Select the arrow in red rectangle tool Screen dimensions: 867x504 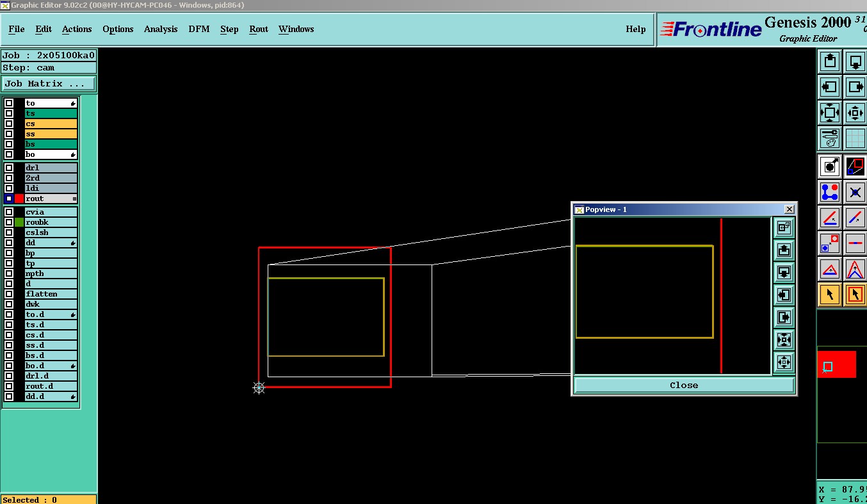[855, 295]
